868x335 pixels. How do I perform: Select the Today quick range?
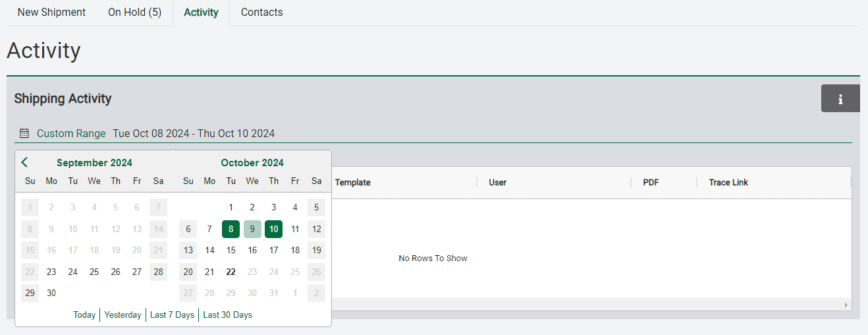[x=84, y=315]
